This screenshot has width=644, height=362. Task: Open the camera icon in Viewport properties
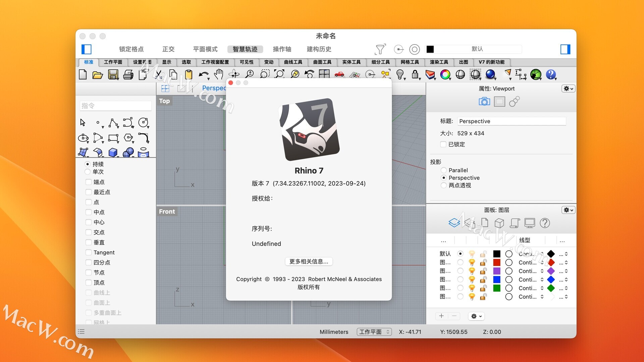(484, 101)
